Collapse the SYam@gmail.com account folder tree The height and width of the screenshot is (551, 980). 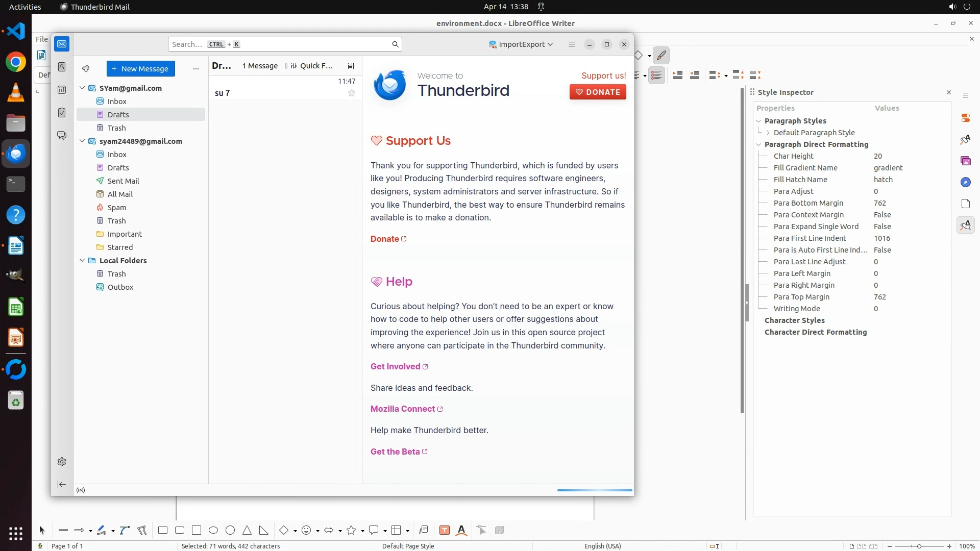coord(82,88)
